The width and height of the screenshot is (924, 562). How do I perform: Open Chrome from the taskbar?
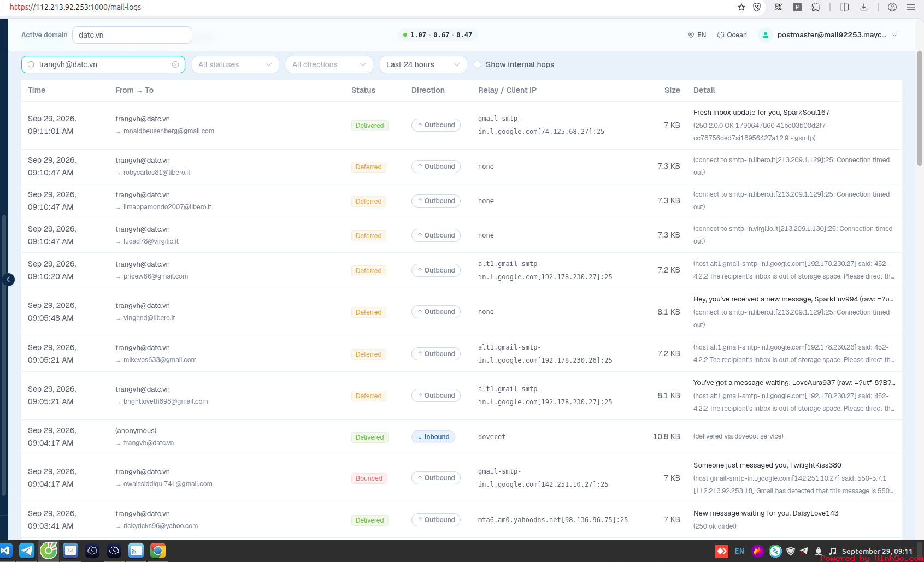pyautogui.click(x=158, y=551)
